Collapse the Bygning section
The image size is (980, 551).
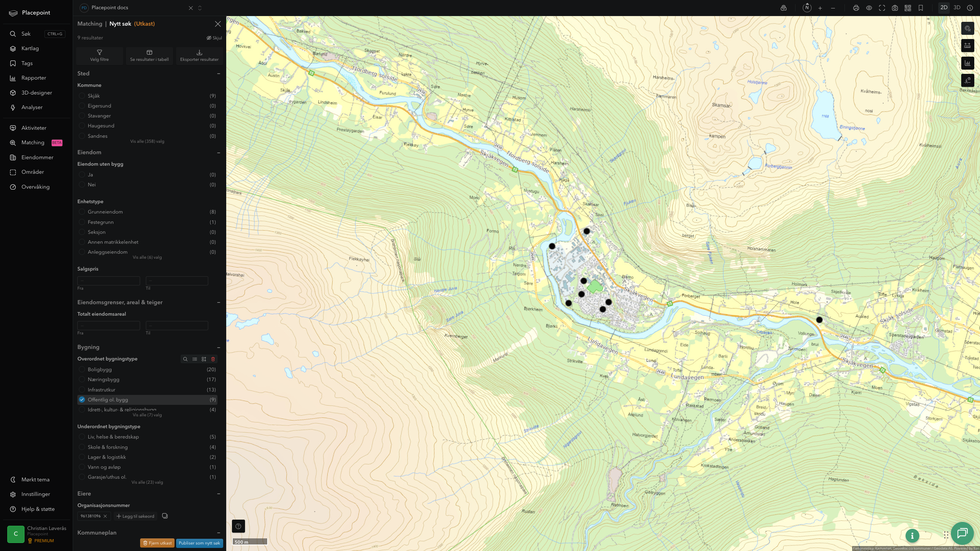click(x=219, y=347)
